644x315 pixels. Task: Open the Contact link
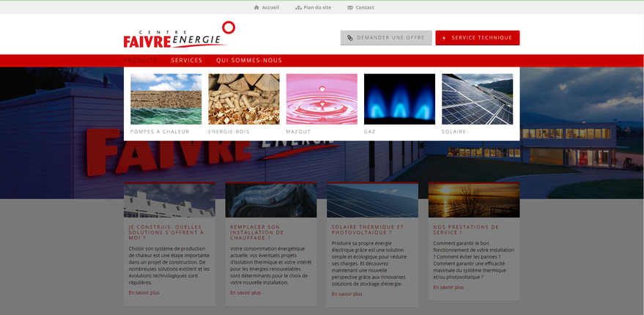coord(365,7)
